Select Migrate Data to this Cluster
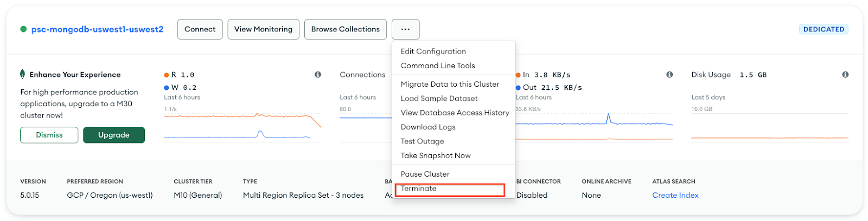868x221 pixels. (x=450, y=84)
